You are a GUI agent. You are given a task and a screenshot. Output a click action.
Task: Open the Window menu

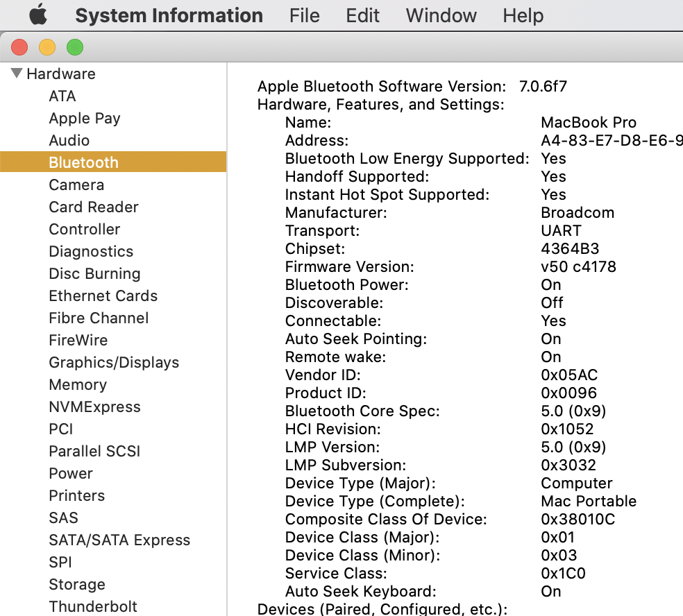click(441, 15)
